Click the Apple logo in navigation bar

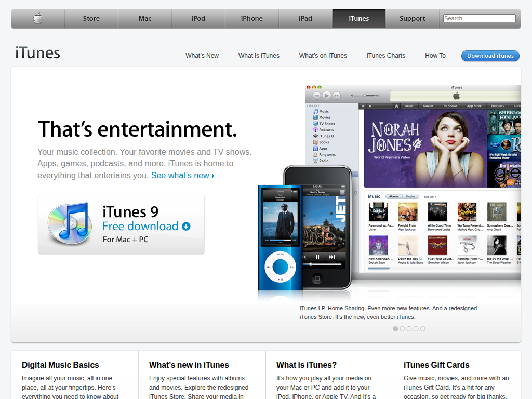click(x=37, y=19)
